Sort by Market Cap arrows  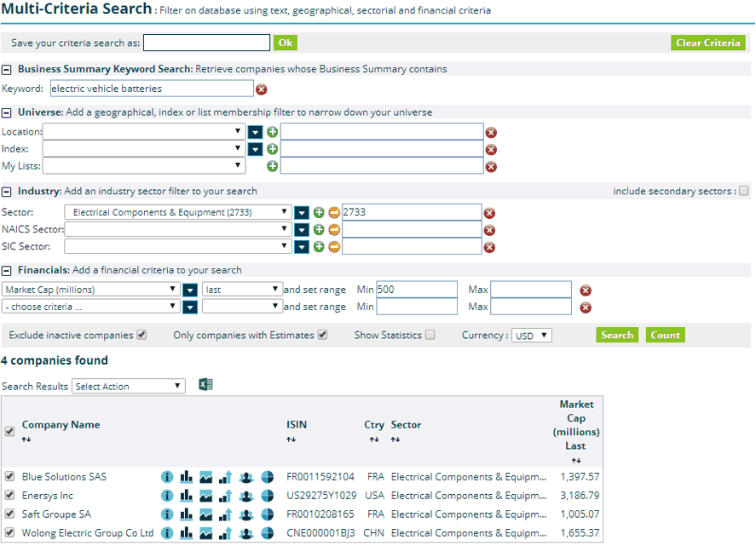576,461
